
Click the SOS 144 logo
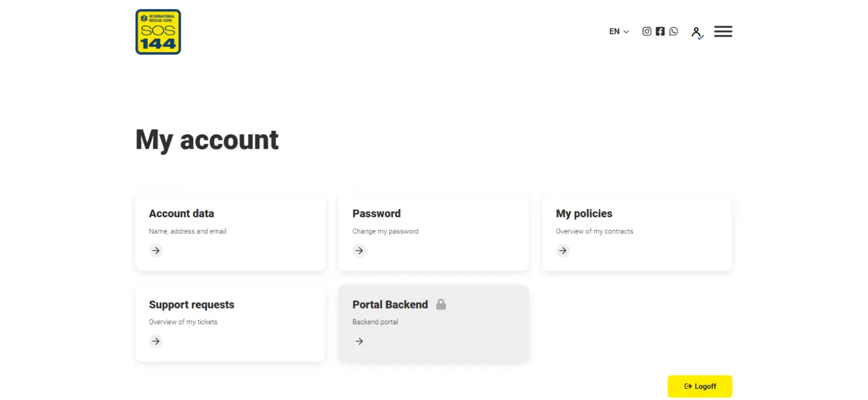tap(158, 32)
